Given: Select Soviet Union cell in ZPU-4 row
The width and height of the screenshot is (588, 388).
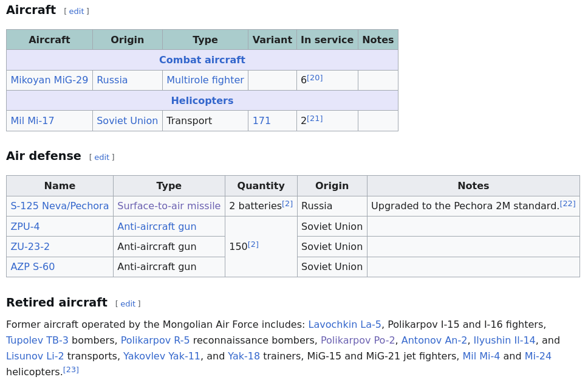Looking at the screenshot, I should [332, 226].
